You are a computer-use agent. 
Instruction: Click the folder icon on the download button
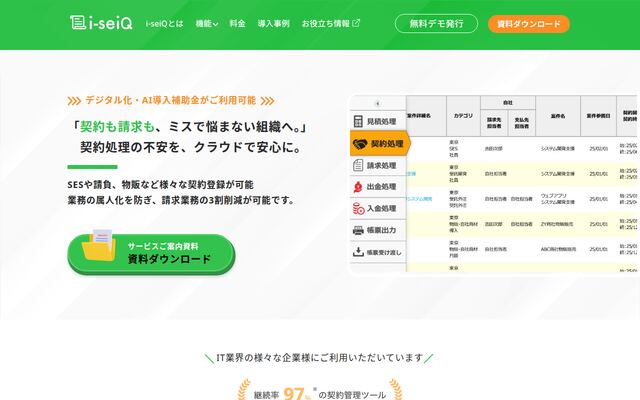point(99,246)
